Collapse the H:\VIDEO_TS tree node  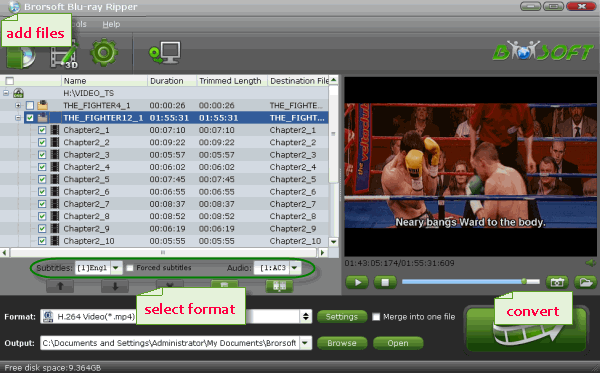click(6, 93)
